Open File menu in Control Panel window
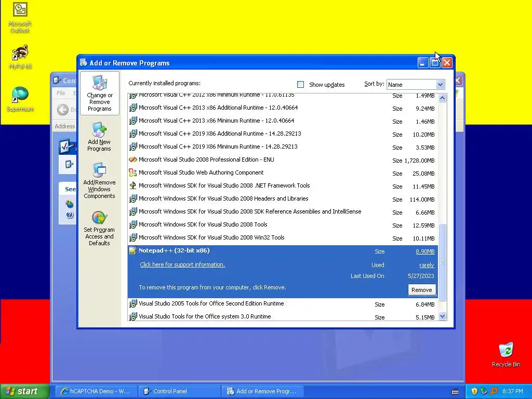Image resolution: width=532 pixels, height=399 pixels. click(x=61, y=93)
